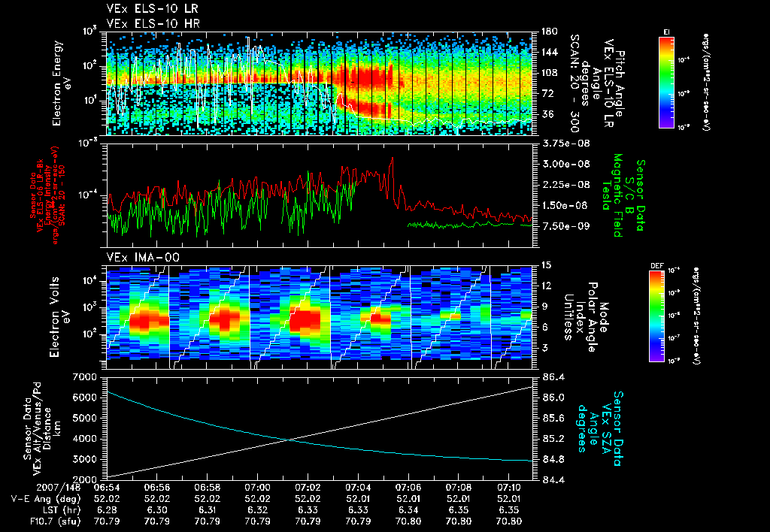Click the LST value 6.32
The width and height of the screenshot is (770, 532).
tap(257, 510)
